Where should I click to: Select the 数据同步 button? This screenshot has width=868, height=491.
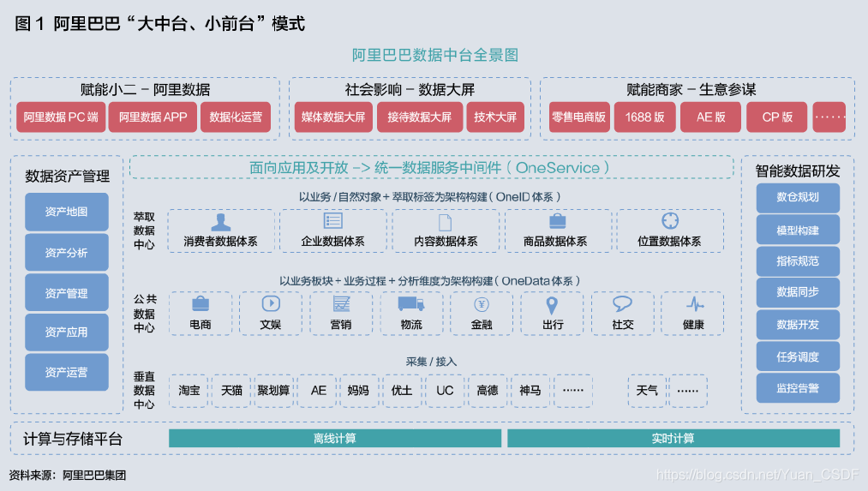(x=798, y=292)
